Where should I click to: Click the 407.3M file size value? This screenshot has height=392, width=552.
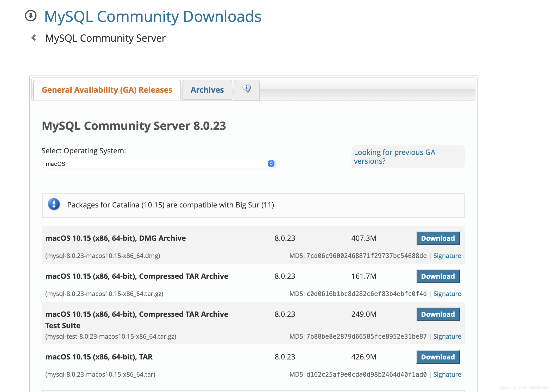364,238
